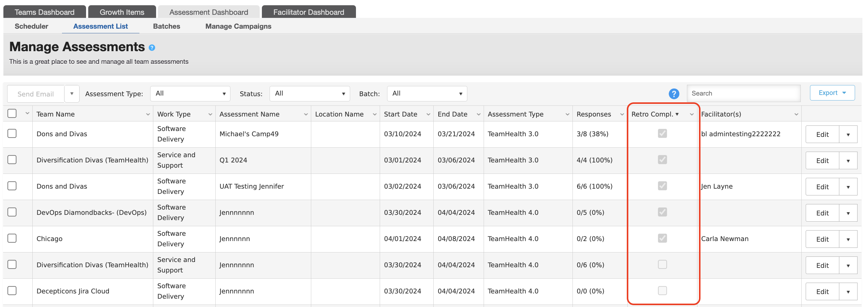This screenshot has height=307, width=868.
Task: Expand Edit dropdown arrow for Michael's Camp49
Action: coord(848,134)
